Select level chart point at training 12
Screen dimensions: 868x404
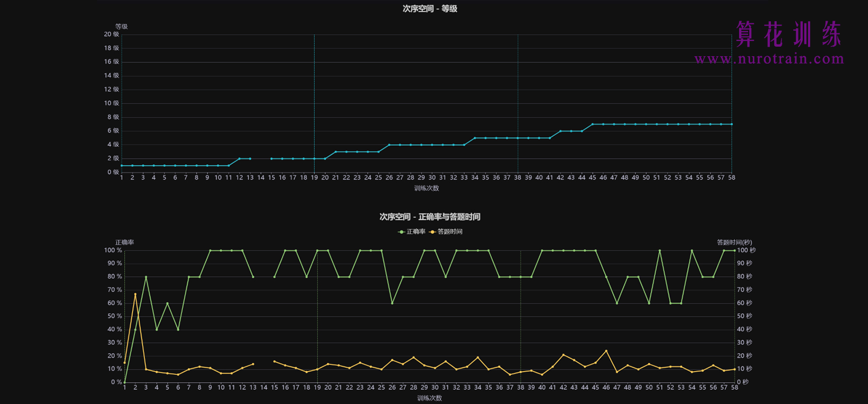[x=239, y=159]
